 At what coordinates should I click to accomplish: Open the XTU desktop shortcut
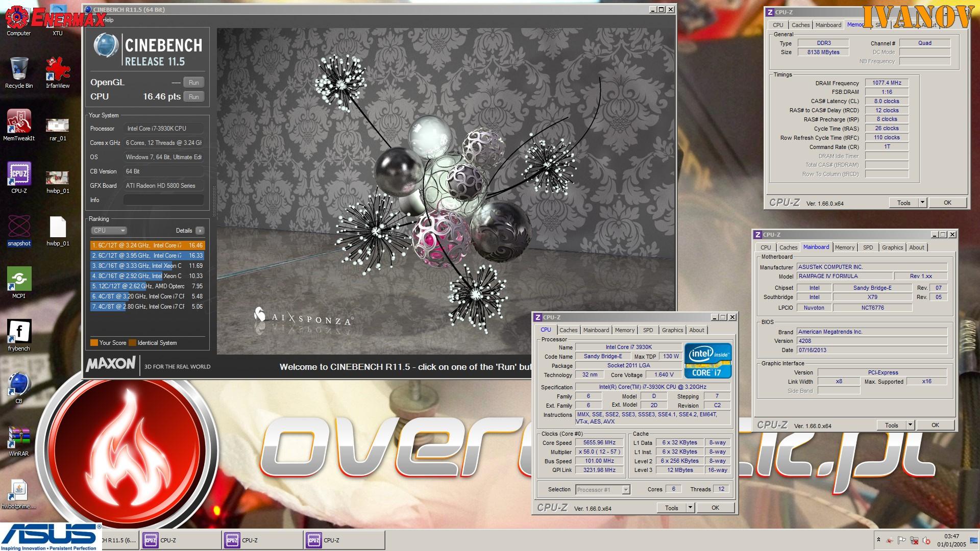tap(58, 20)
